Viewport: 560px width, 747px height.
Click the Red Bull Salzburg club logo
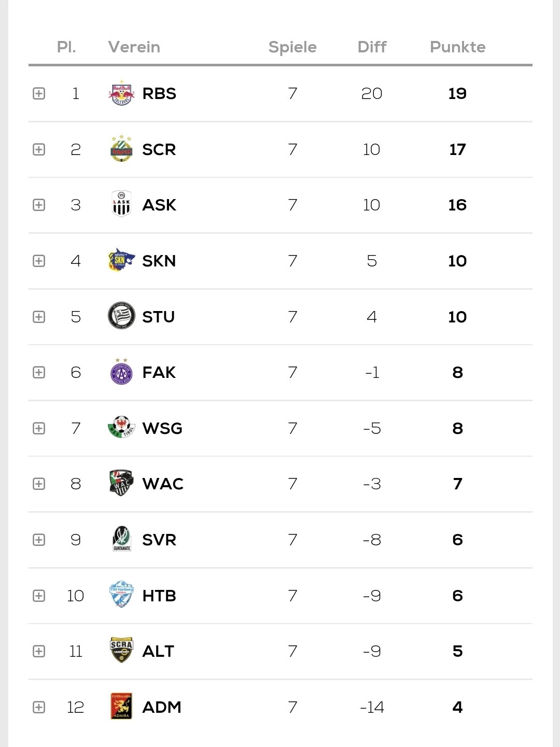[121, 93]
